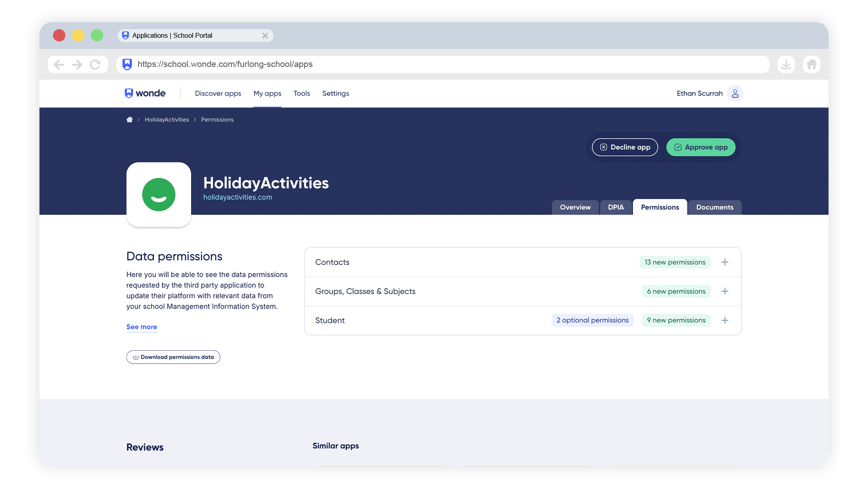Click the HolidayActivities app logo
The height and width of the screenshot is (488, 868).
click(x=159, y=194)
